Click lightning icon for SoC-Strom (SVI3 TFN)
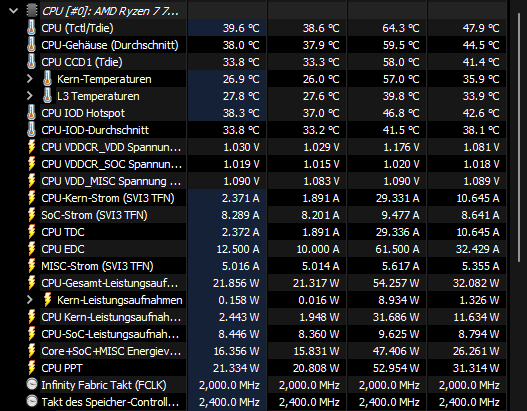This screenshot has height=411, width=527. tap(31, 215)
